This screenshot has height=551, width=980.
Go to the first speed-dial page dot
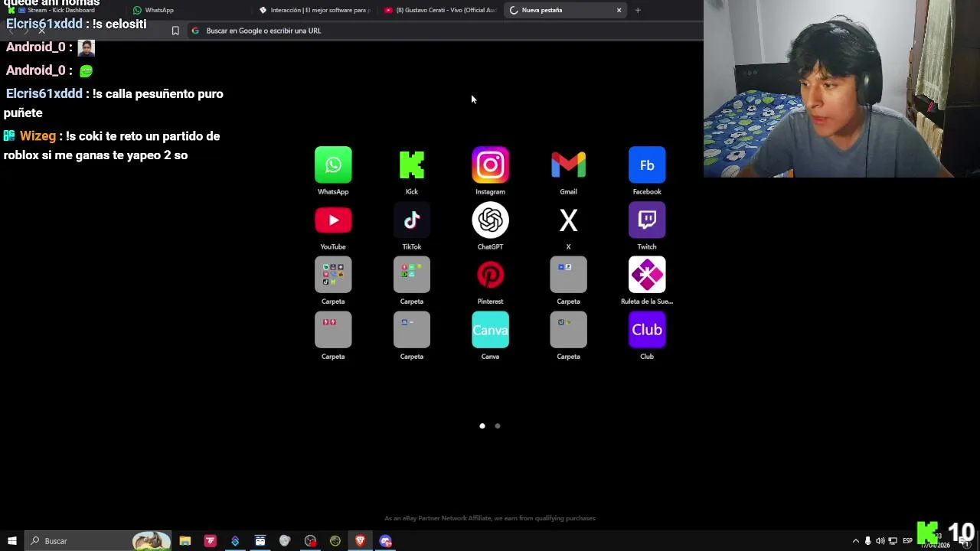pos(482,425)
